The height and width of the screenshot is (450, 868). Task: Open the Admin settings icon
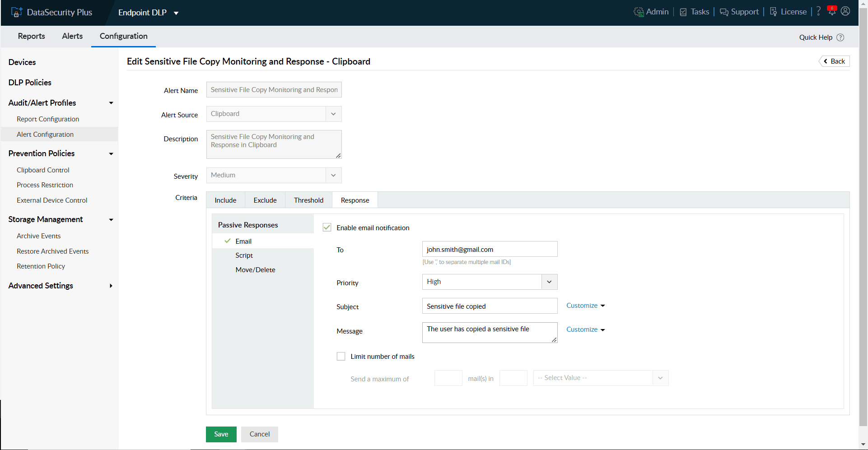pyautogui.click(x=638, y=12)
